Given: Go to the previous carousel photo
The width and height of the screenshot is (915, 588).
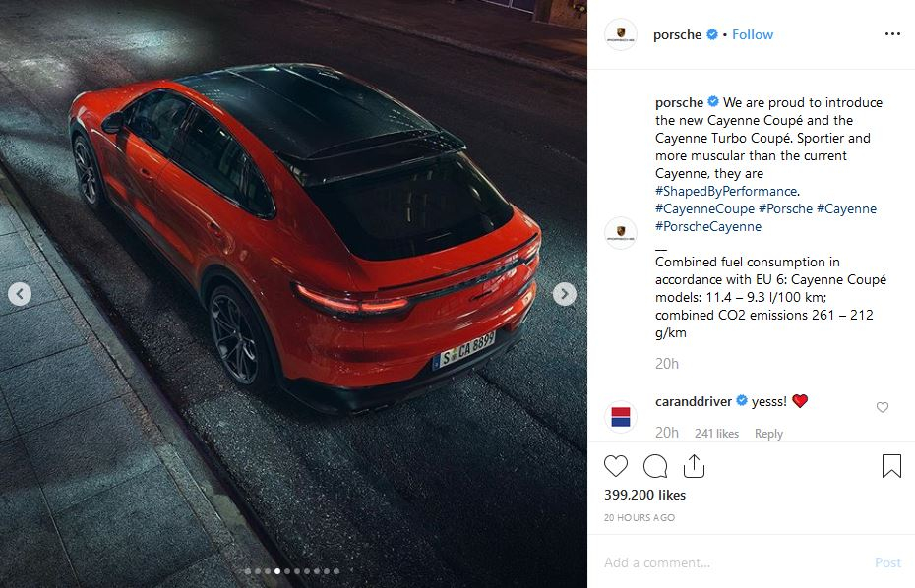Looking at the screenshot, I should pos(20,294).
